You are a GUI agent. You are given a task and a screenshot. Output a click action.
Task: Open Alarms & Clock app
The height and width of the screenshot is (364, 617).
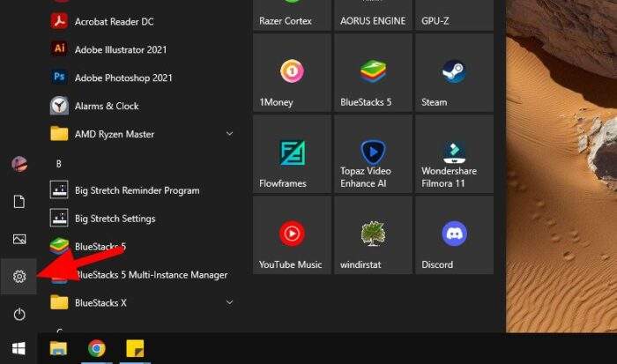(x=107, y=106)
